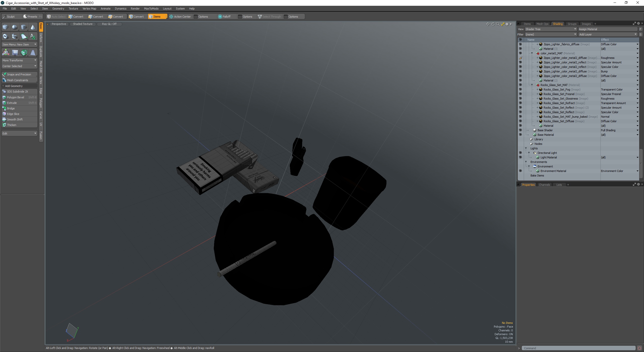Expand the Library folder
Image resolution: width=644 pixels, height=352 pixels.
532,139
